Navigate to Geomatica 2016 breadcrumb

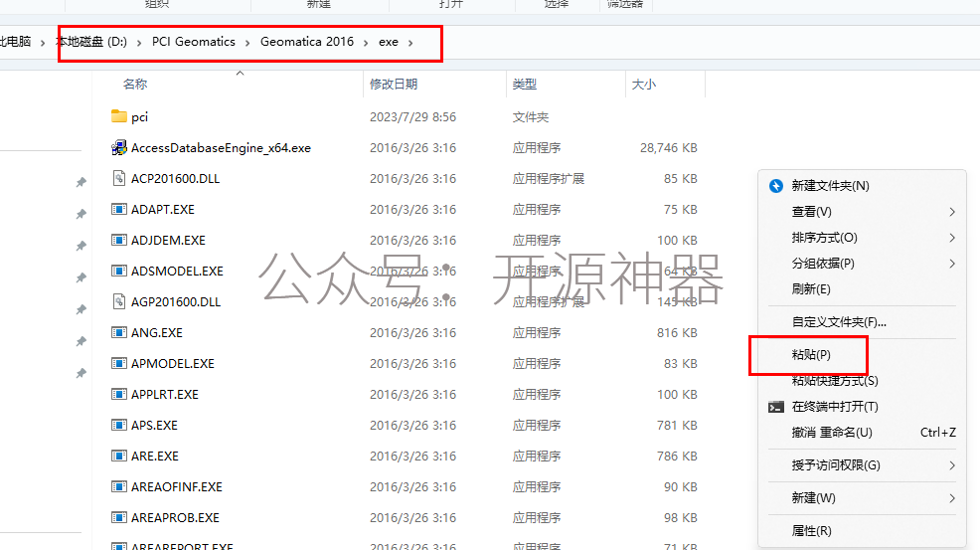click(x=307, y=42)
